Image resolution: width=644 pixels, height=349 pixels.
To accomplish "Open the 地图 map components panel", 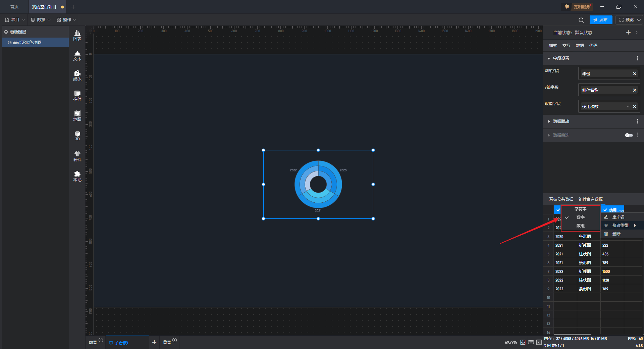I will pyautogui.click(x=77, y=116).
